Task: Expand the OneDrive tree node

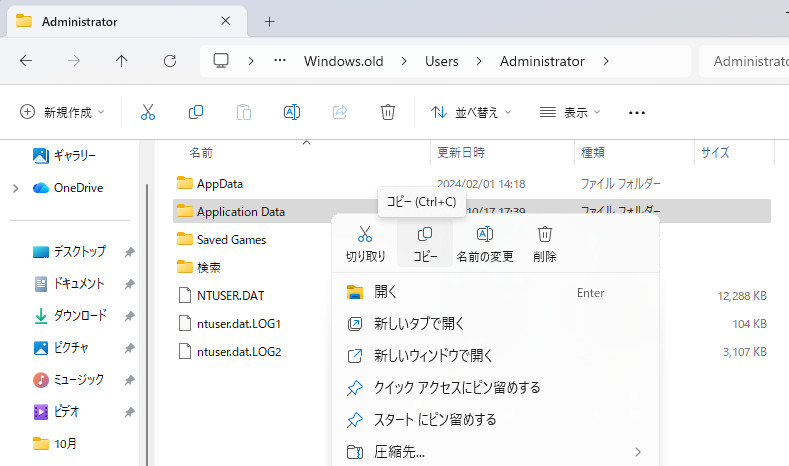Action: coord(16,188)
